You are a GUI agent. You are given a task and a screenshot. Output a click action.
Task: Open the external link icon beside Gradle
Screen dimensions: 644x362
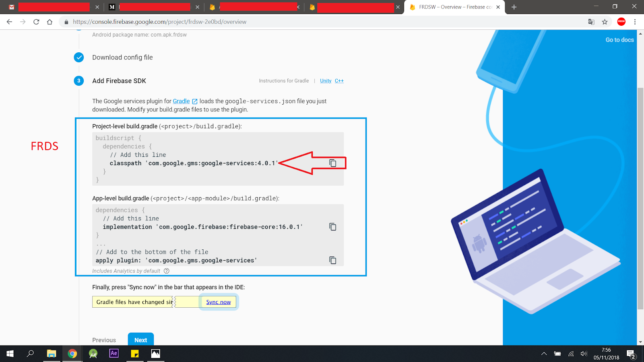coord(195,101)
